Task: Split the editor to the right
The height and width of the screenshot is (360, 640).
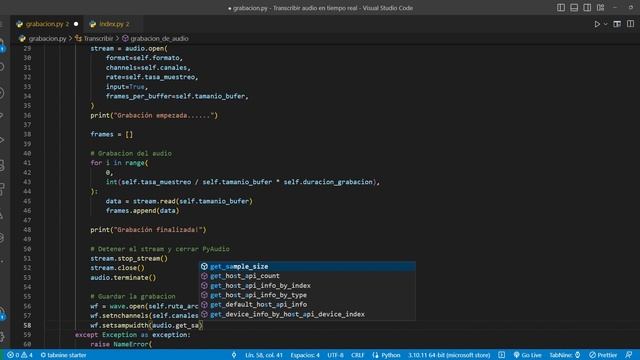Action: (x=630, y=24)
